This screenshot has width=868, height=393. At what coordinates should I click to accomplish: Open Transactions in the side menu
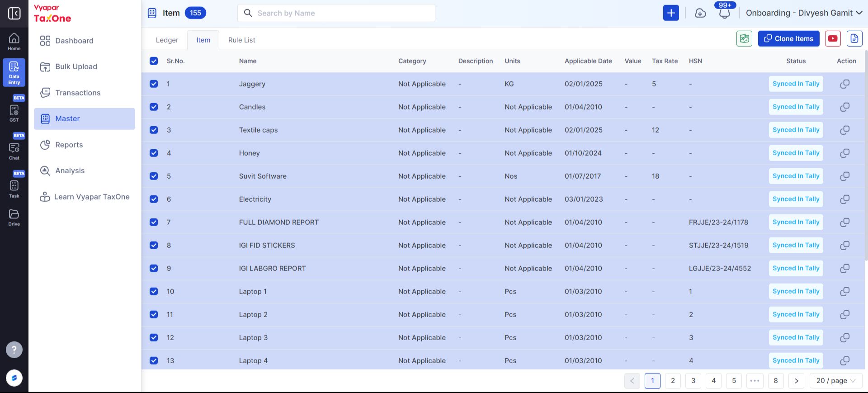click(85, 93)
